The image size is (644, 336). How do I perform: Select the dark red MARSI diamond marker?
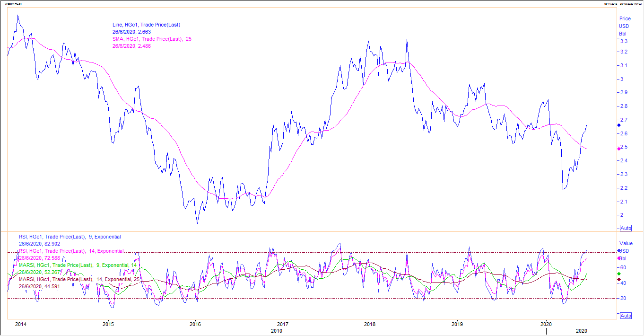pos(619,280)
